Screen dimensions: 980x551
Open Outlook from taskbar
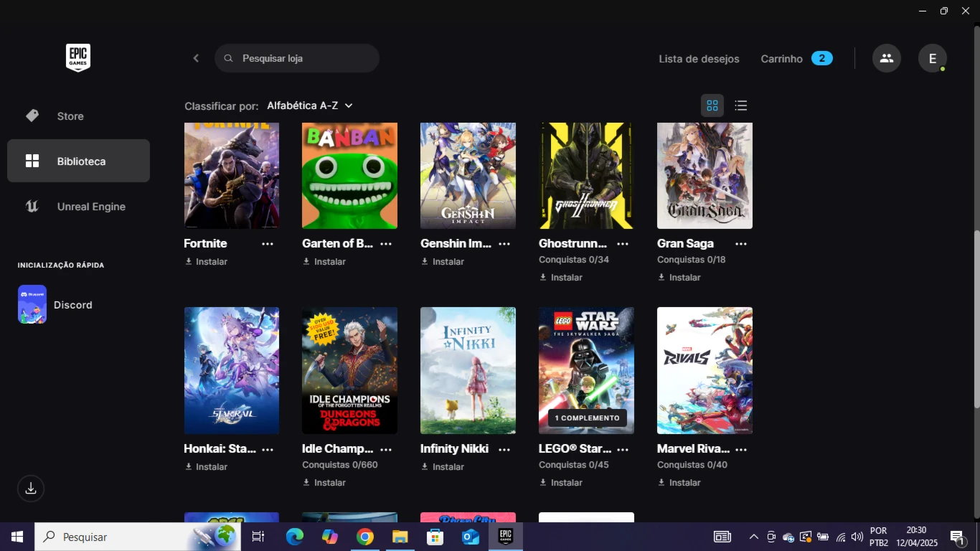click(470, 537)
